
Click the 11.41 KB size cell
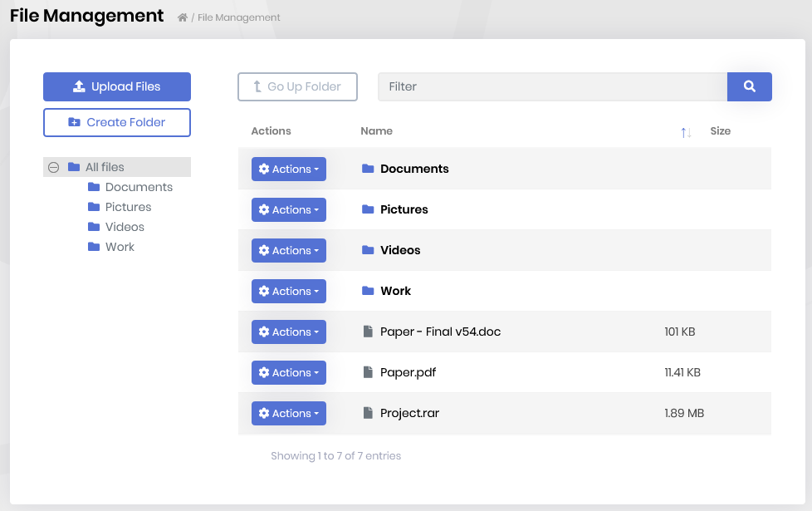pyautogui.click(x=682, y=372)
